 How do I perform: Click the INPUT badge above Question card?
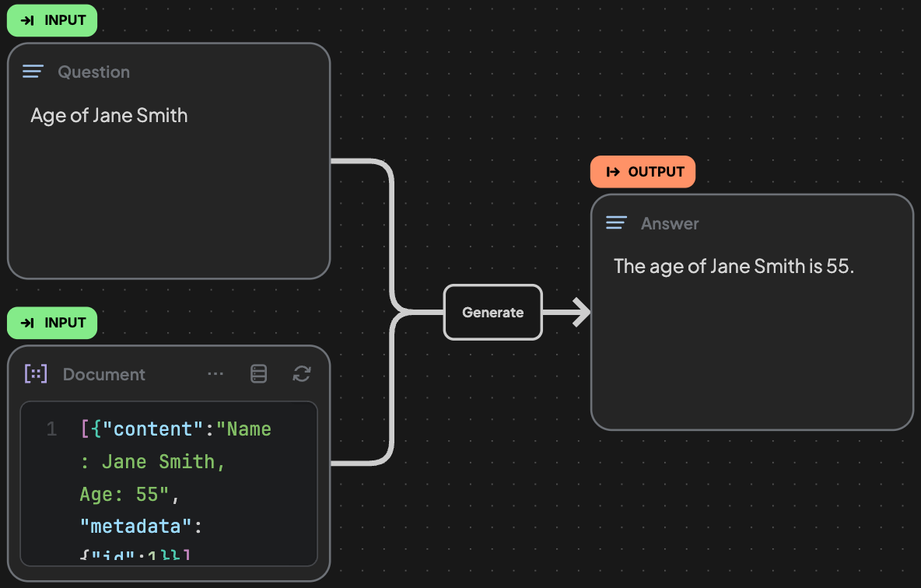pyautogui.click(x=52, y=20)
